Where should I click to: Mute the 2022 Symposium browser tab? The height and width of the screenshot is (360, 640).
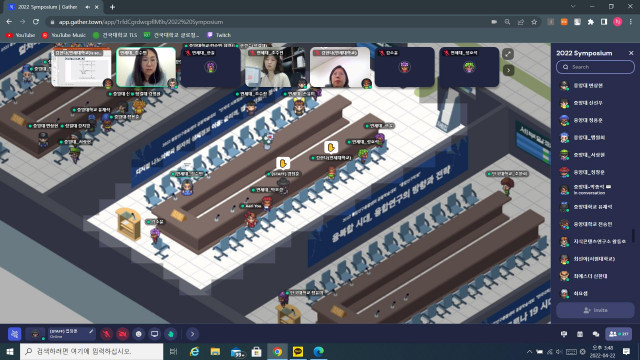(88, 7)
